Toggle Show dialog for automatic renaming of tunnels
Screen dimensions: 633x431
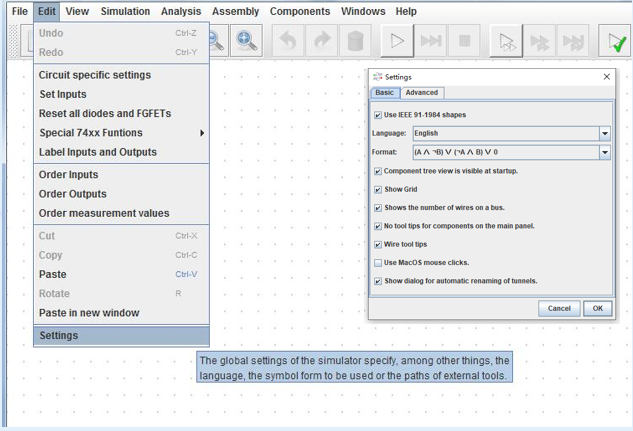378,281
